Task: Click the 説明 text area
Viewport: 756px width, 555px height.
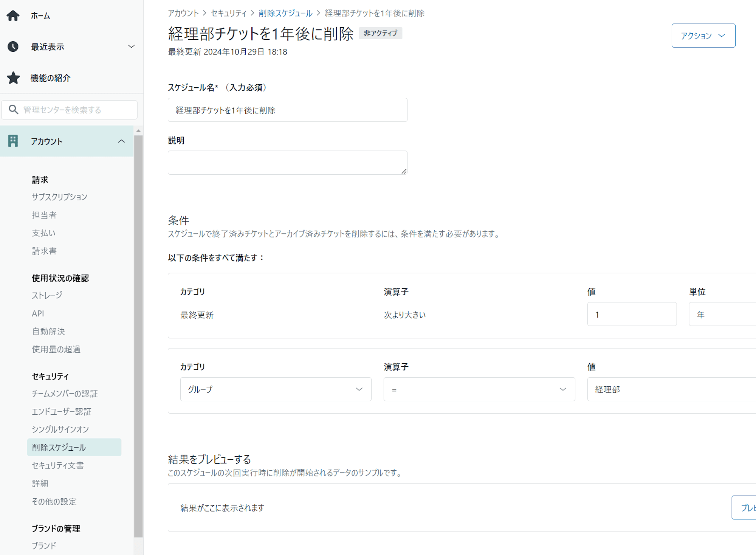Action: coord(287,163)
